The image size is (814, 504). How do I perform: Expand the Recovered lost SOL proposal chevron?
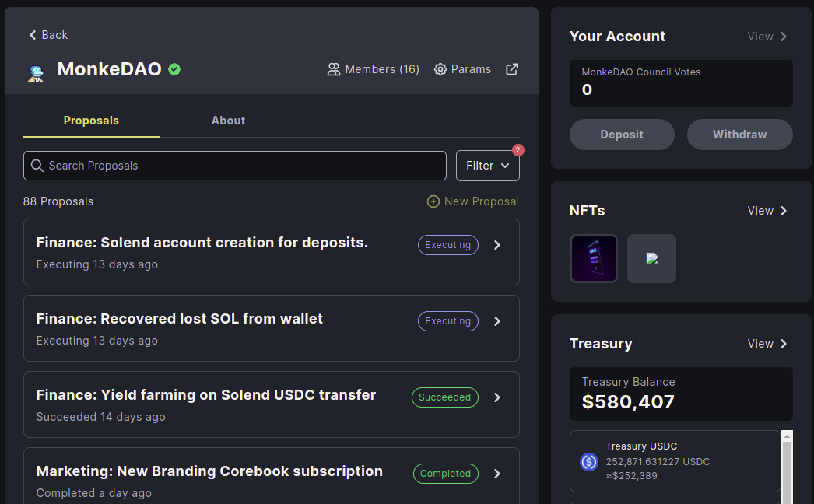[497, 321]
